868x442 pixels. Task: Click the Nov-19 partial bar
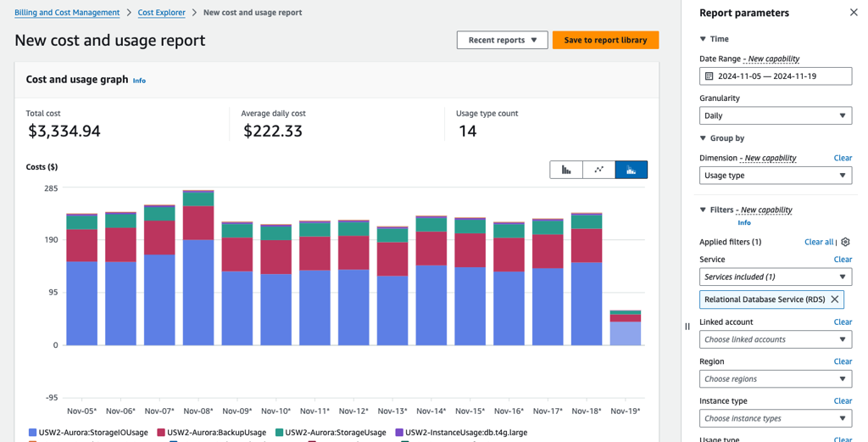(x=626, y=328)
